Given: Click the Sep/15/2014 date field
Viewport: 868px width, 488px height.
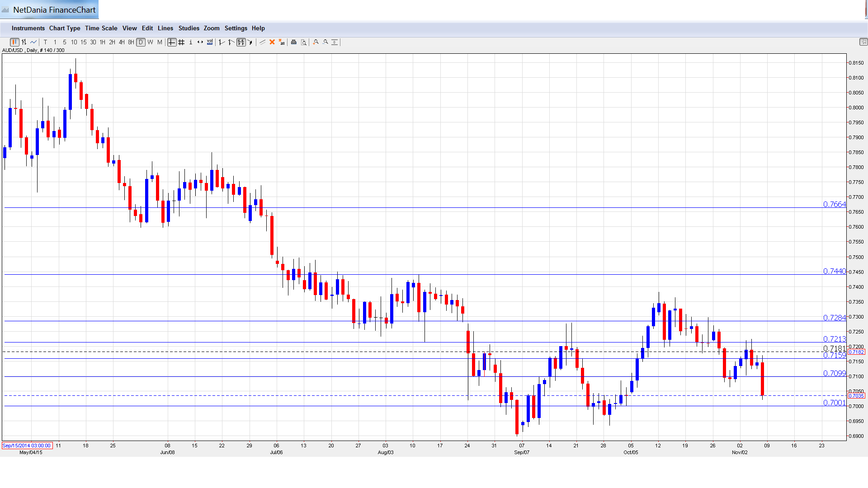Looking at the screenshot, I should click(x=27, y=446).
